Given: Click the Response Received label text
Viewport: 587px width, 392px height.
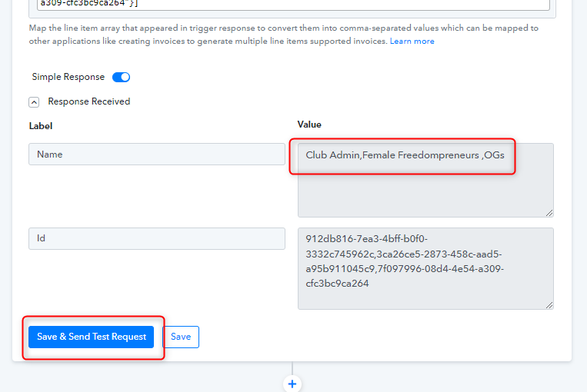Looking at the screenshot, I should tap(89, 101).
